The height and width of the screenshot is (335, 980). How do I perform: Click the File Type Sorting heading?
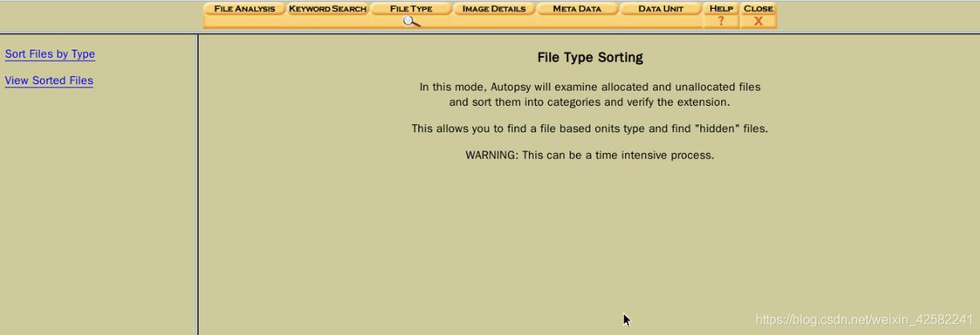[590, 58]
